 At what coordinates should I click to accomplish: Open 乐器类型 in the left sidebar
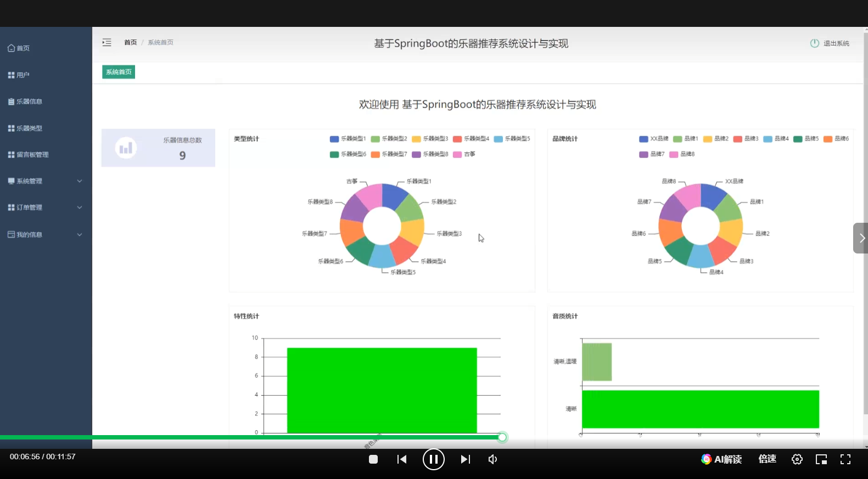pyautogui.click(x=25, y=128)
